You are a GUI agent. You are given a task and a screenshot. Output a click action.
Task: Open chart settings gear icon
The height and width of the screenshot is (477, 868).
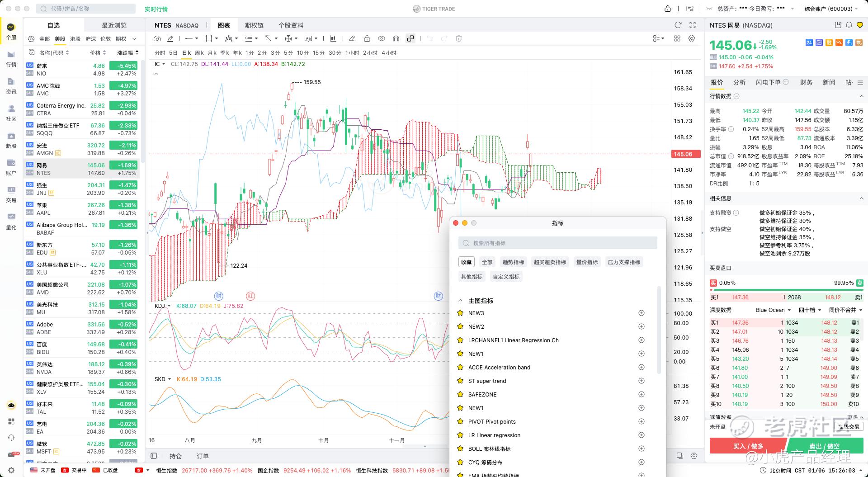point(692,39)
